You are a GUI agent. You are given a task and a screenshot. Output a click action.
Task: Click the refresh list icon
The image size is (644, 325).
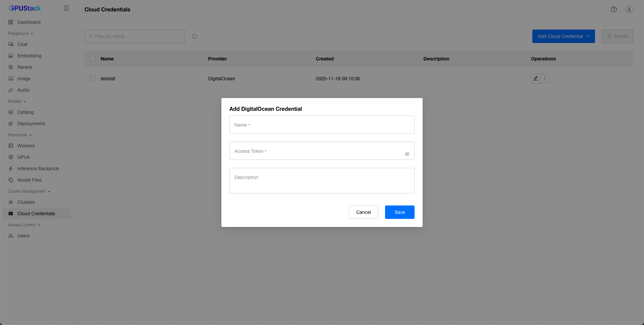195,36
